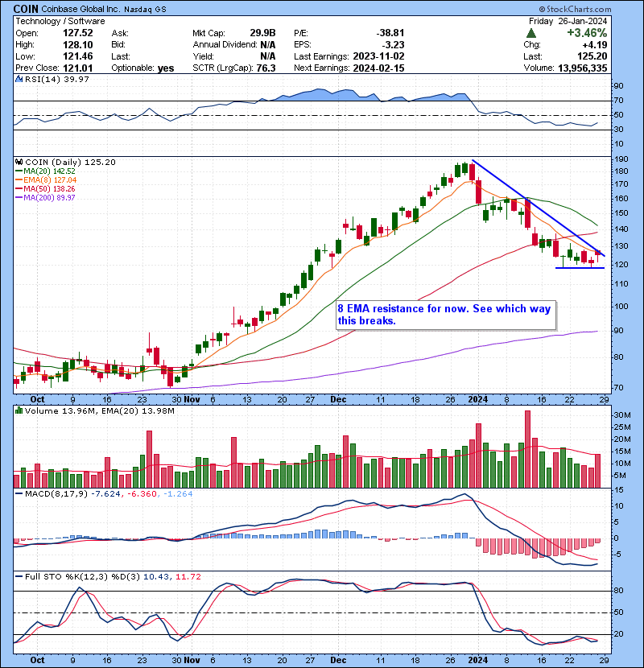Click the Coinbase Global Inc. company name
644x668 pixels.
pos(81,9)
